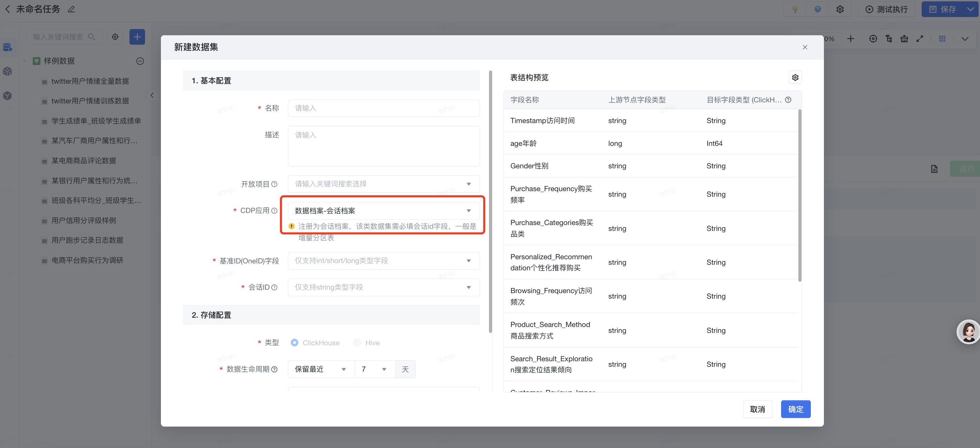Screen dimensions: 980x448
Task: Select 学生成绩单_班级学生成绩单 dataset
Action: [96, 121]
